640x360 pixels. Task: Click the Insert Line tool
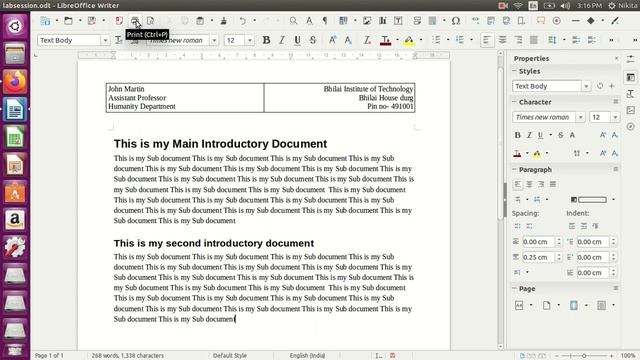click(576, 20)
